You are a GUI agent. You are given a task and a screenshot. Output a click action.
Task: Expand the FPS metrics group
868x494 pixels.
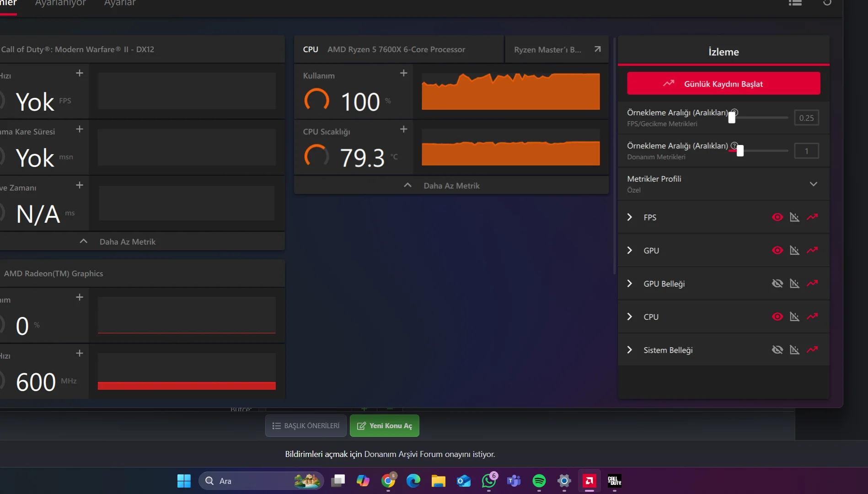(x=630, y=217)
